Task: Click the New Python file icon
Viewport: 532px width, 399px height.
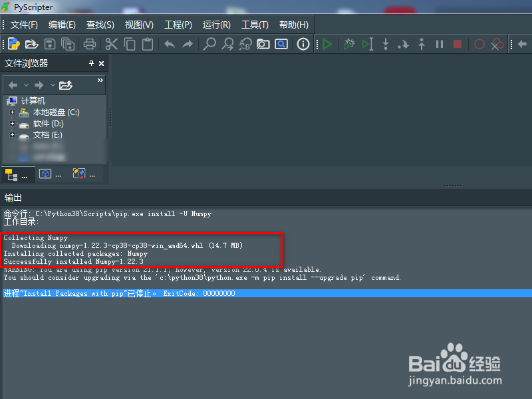Action: pos(13,44)
